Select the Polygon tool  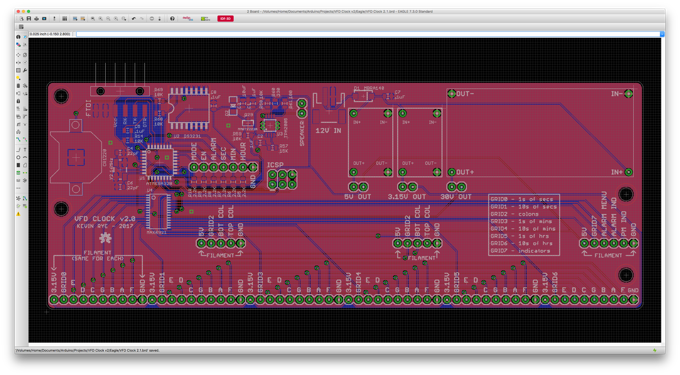pyautogui.click(x=25, y=165)
